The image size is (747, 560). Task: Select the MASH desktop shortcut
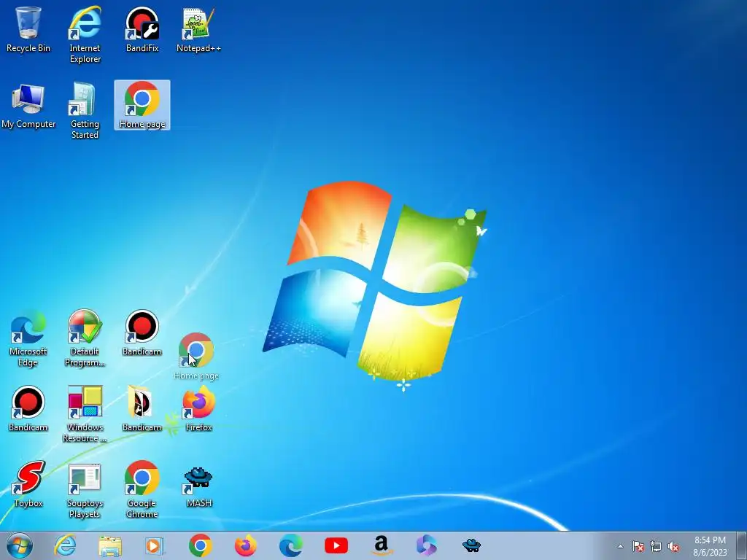(x=198, y=485)
